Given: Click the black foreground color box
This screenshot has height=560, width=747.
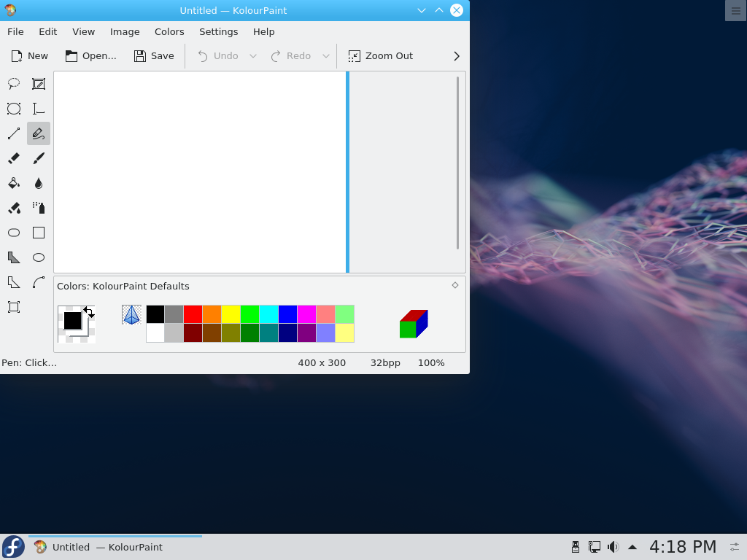Looking at the screenshot, I should point(72,321).
